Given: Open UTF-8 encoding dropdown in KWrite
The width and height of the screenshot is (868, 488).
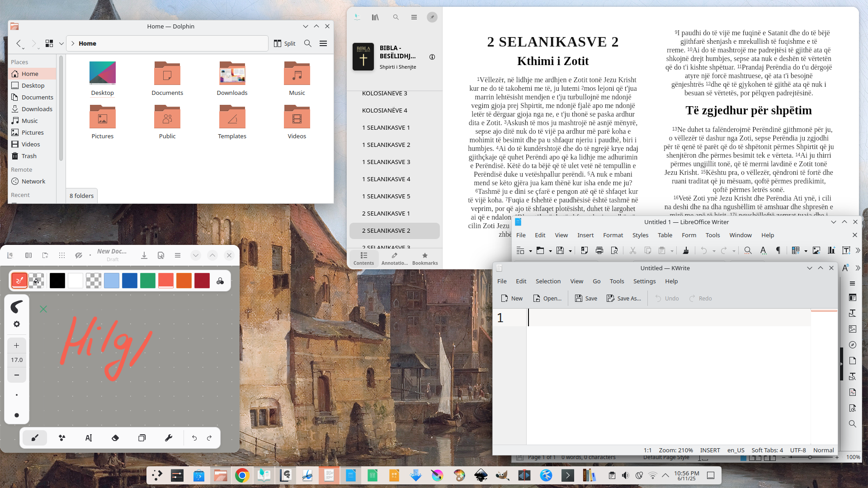Looking at the screenshot, I should click(798, 450).
